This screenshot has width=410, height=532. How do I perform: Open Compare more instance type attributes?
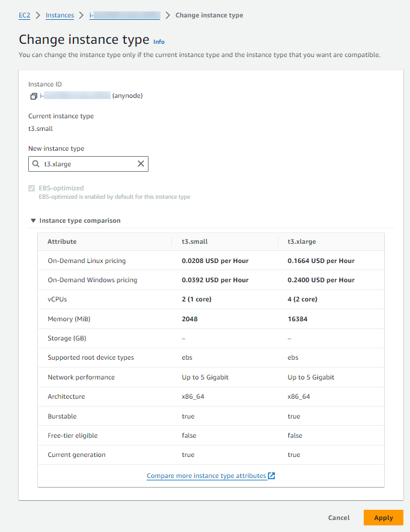pyautogui.click(x=207, y=475)
